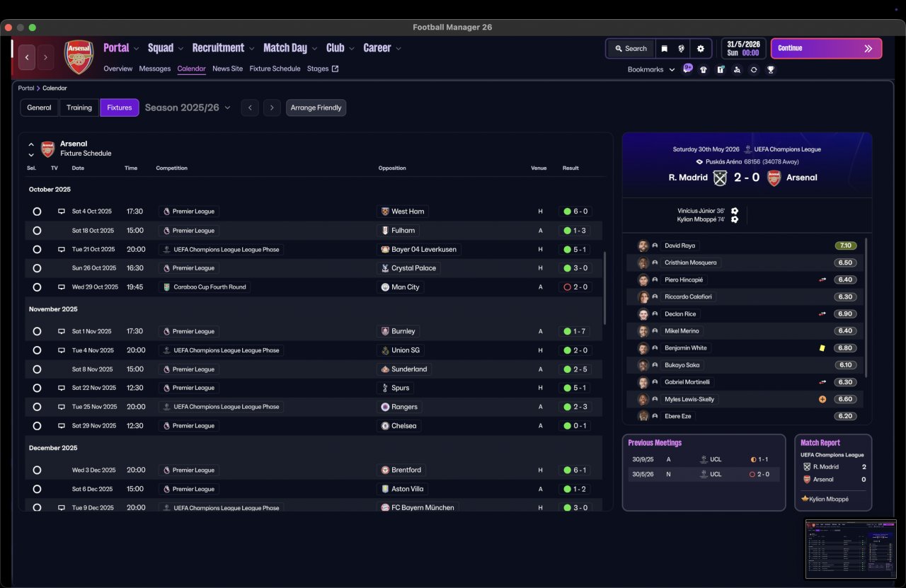Image resolution: width=906 pixels, height=588 pixels.
Task: Go forward with the right arrow navigation button
Action: [45, 57]
